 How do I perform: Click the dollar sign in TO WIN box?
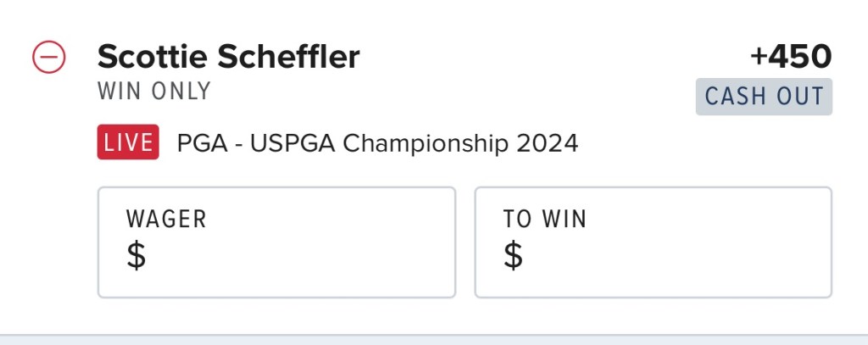[513, 255]
